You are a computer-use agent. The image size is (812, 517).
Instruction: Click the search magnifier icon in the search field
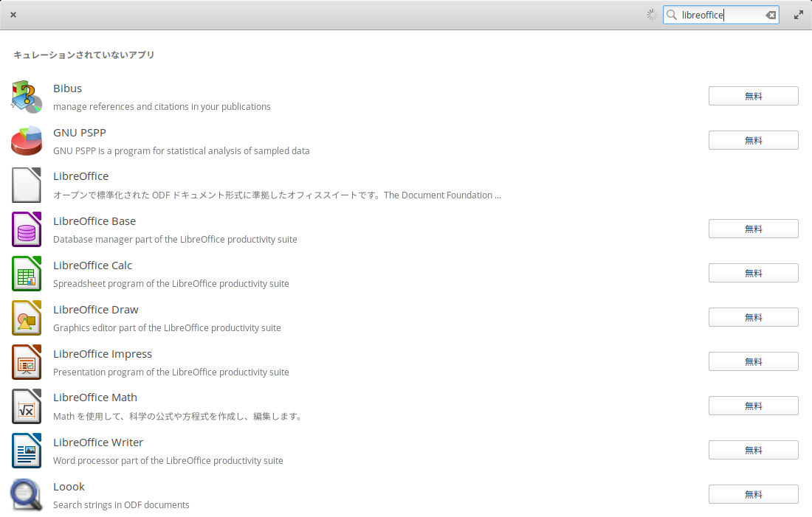pyautogui.click(x=672, y=15)
